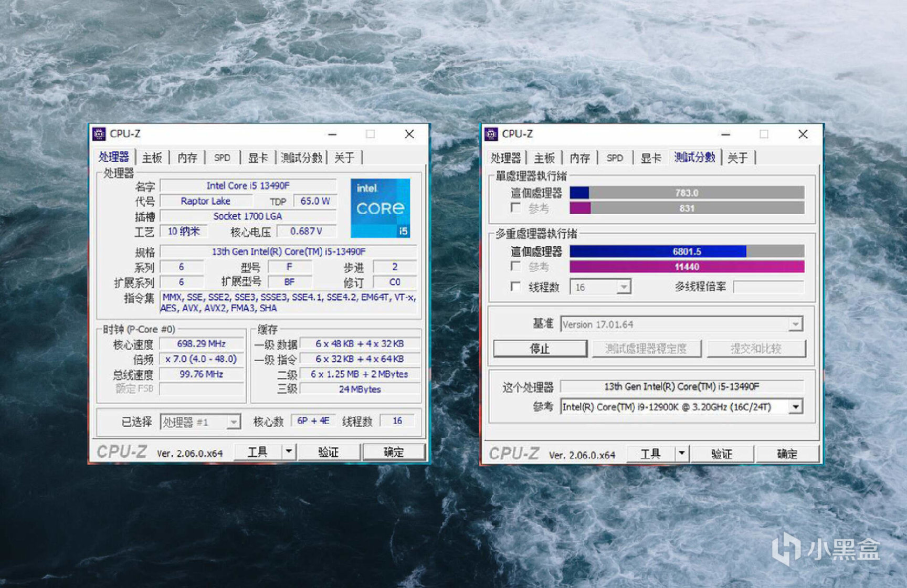Image resolution: width=907 pixels, height=588 pixels.
Task: Click the CPU-Z logo icon on left window titlebar
Action: coord(98,134)
